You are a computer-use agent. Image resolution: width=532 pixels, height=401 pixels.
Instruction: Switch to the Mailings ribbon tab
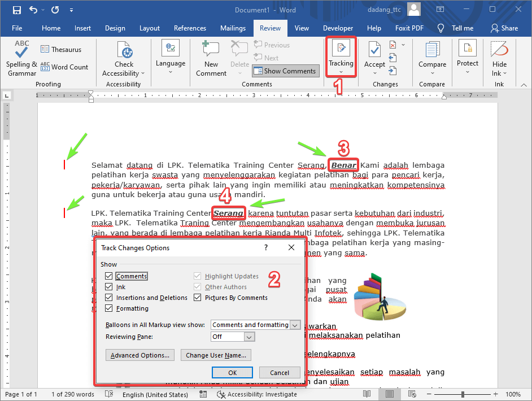[233, 28]
